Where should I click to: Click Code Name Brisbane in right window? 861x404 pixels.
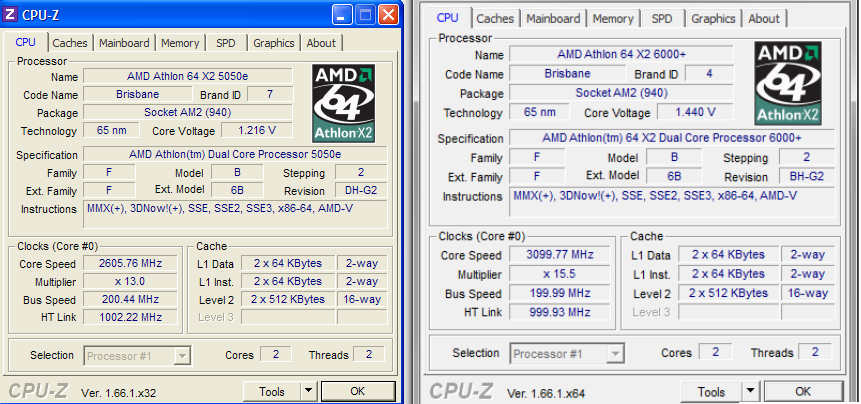(x=567, y=74)
